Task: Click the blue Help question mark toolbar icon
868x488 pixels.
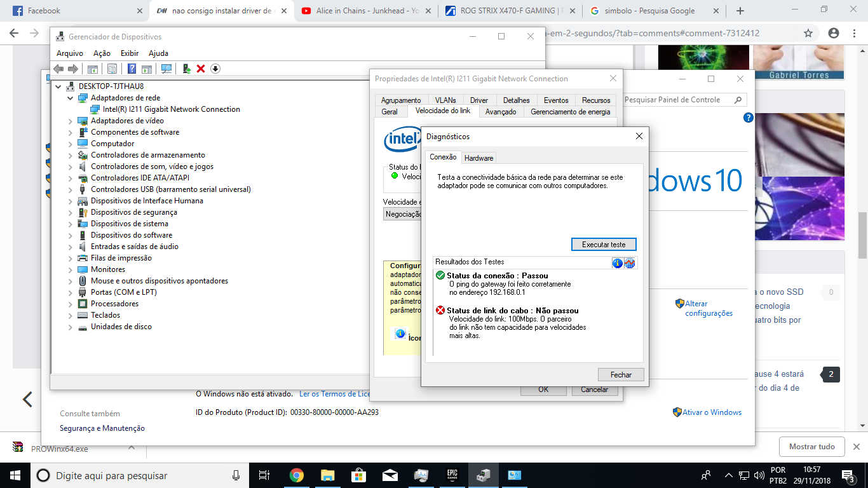Action: (x=132, y=69)
